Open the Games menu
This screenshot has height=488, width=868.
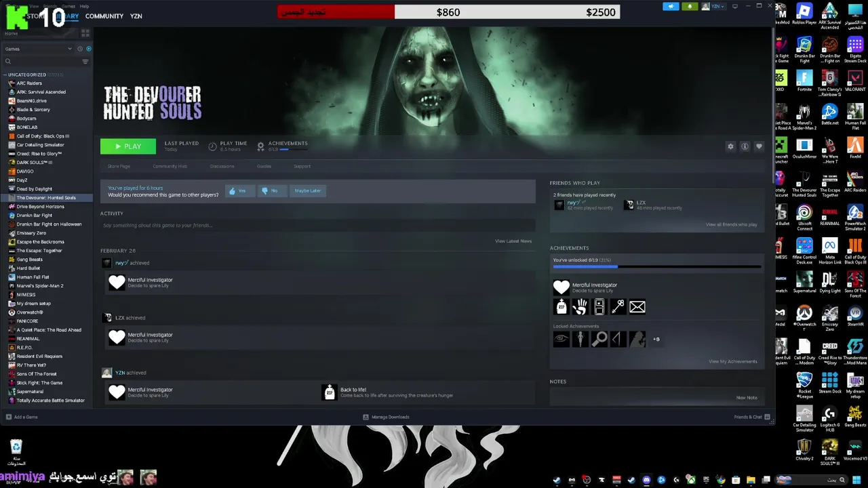68,6
